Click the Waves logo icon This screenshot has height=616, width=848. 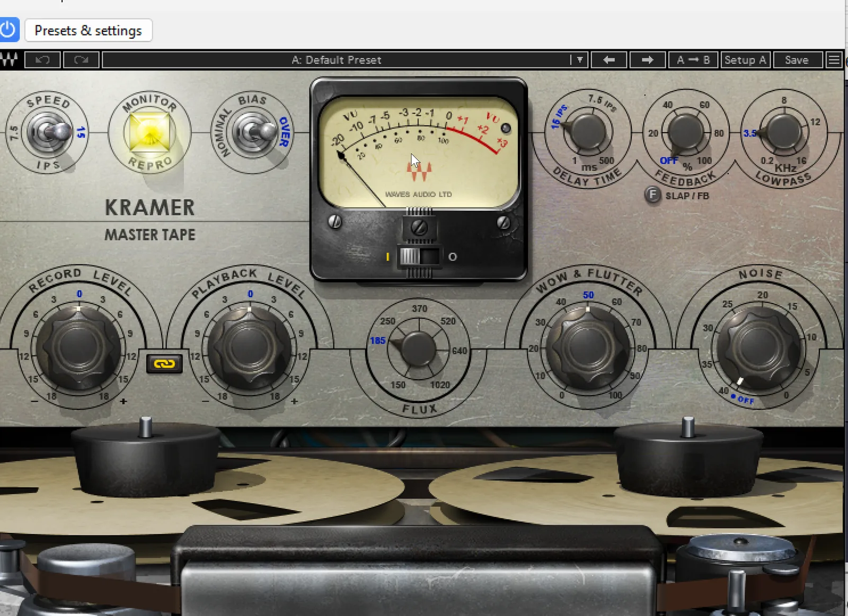coord(10,60)
